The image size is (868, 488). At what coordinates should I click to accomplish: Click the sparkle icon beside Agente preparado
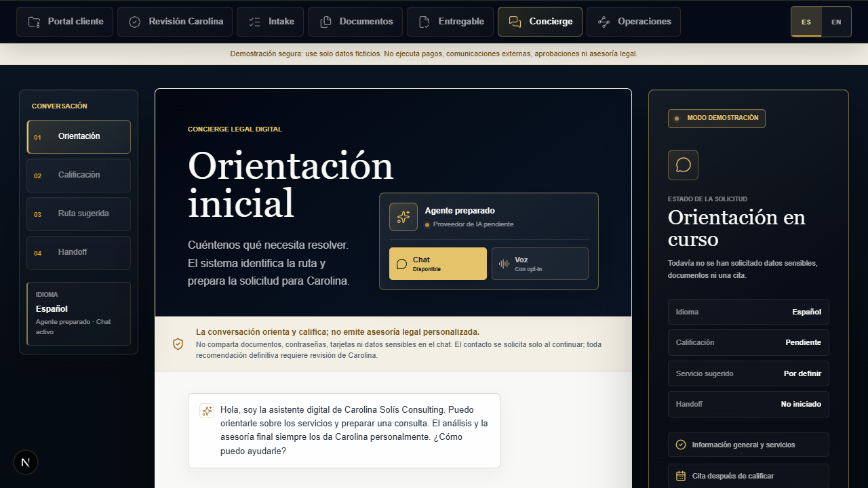point(403,217)
